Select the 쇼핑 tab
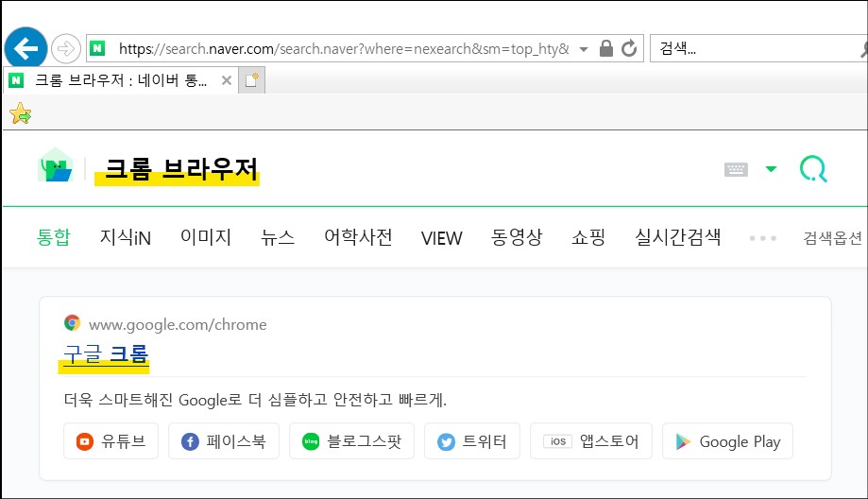Viewport: 868px width, 499px height. coord(588,237)
